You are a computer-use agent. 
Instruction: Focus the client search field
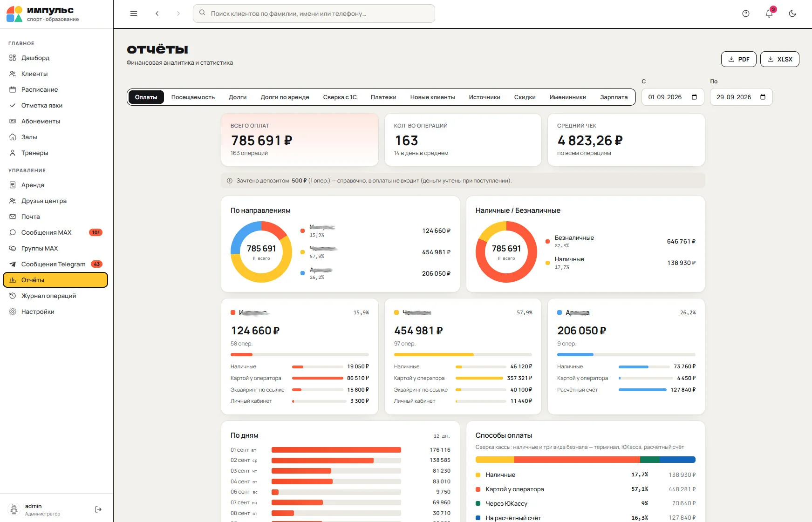point(314,14)
